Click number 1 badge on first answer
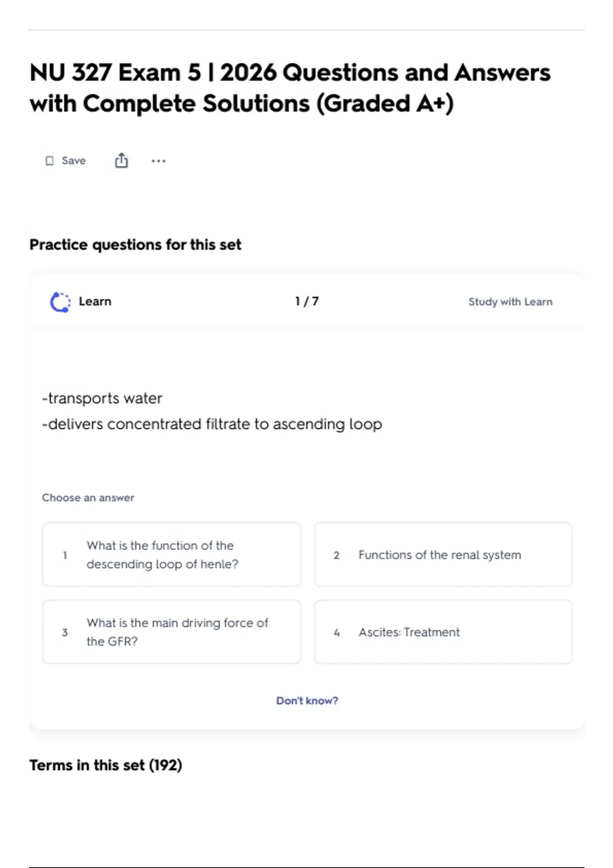613x868 pixels. [x=65, y=555]
